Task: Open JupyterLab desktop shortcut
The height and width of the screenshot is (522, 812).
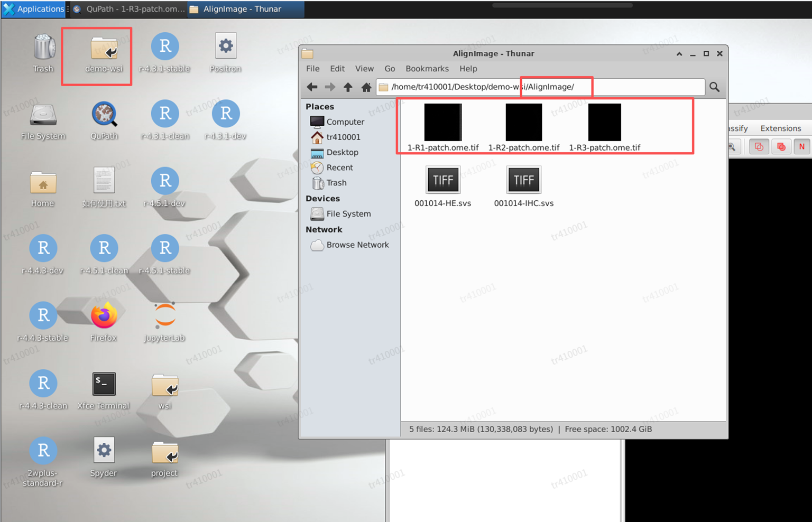Action: tap(165, 316)
